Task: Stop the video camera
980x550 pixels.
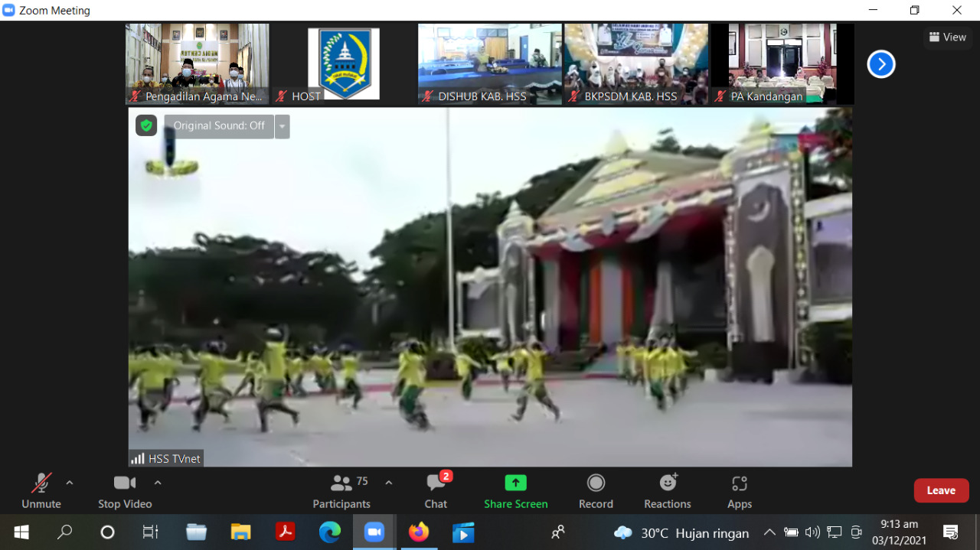Action: pyautogui.click(x=124, y=490)
